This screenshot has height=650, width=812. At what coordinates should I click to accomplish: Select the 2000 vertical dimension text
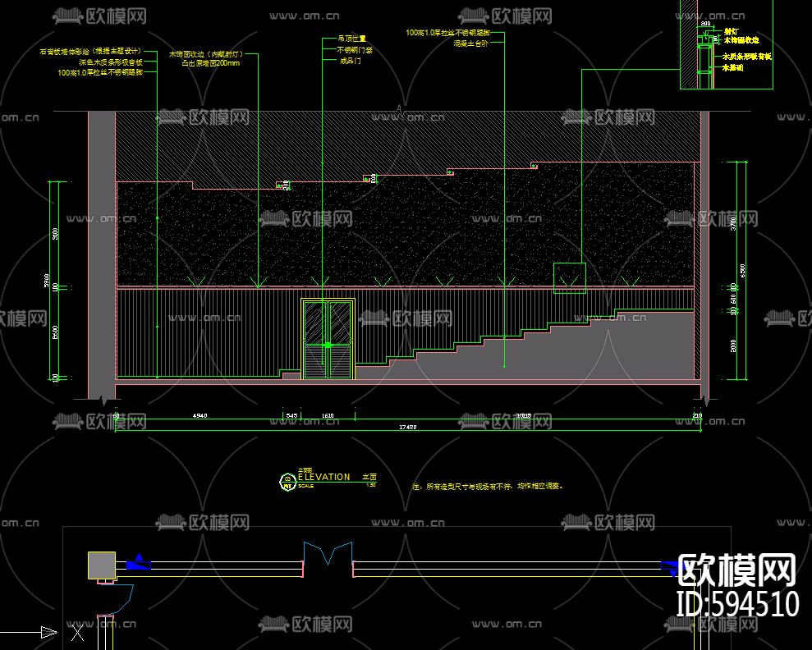[732, 346]
